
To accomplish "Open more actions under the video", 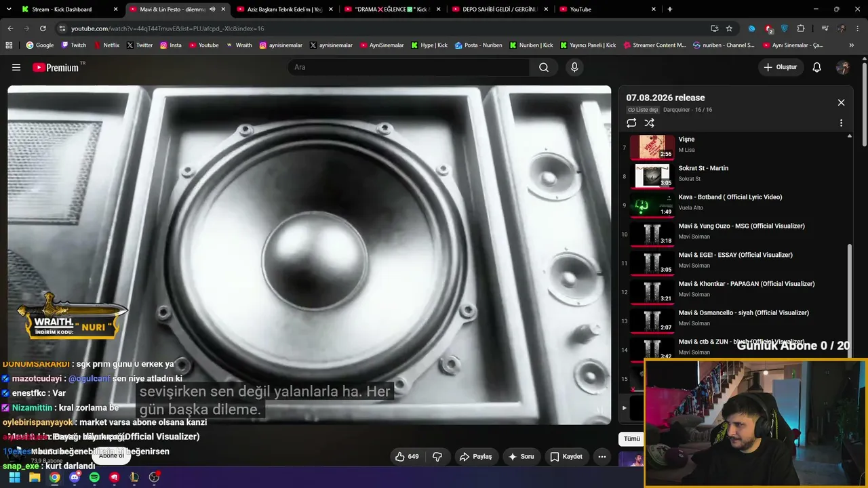I will [601, 457].
